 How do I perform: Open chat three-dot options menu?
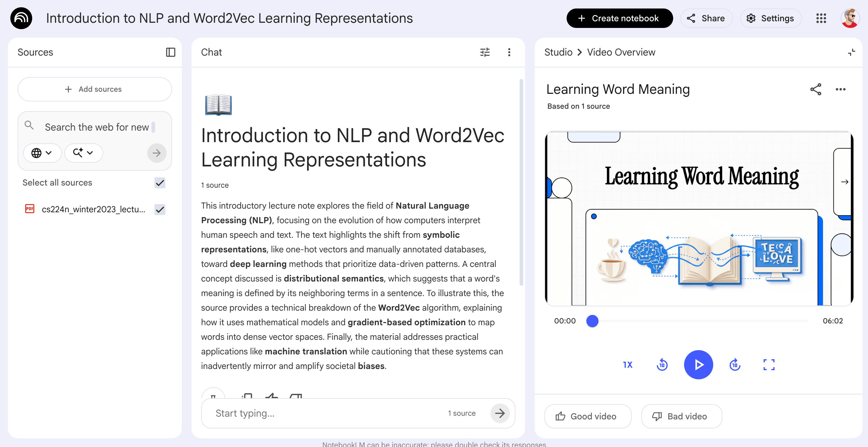pyautogui.click(x=509, y=52)
